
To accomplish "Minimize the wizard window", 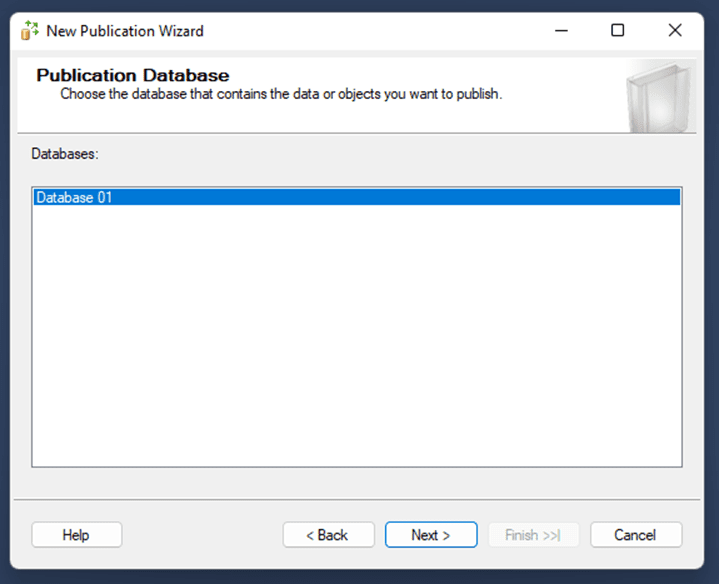I will click(561, 31).
